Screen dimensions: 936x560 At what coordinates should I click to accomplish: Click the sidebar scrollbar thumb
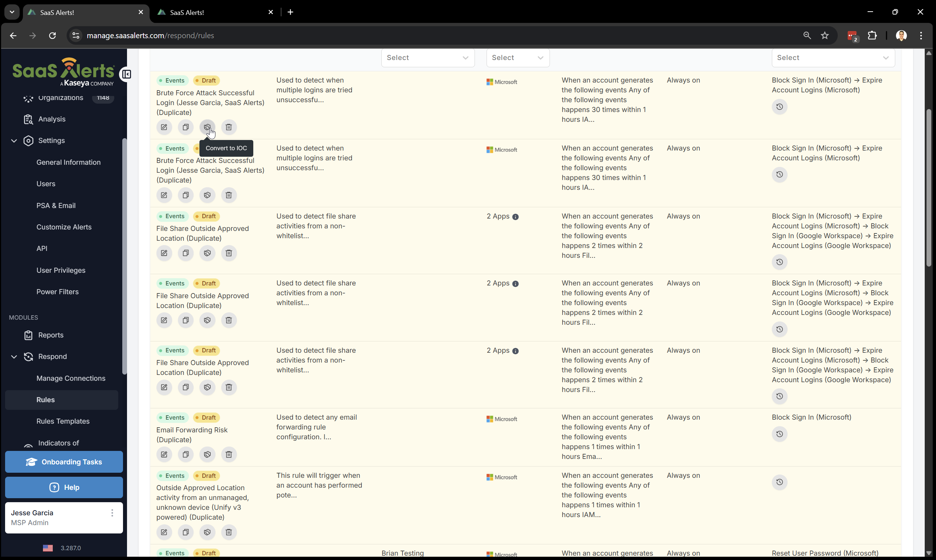pyautogui.click(x=124, y=257)
